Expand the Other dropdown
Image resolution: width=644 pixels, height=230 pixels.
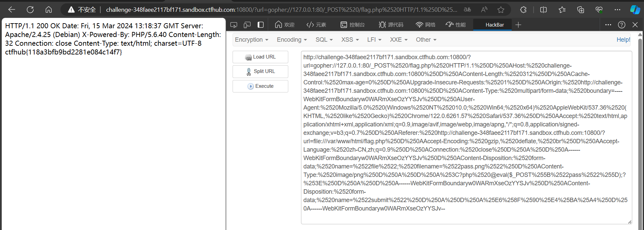coord(426,40)
